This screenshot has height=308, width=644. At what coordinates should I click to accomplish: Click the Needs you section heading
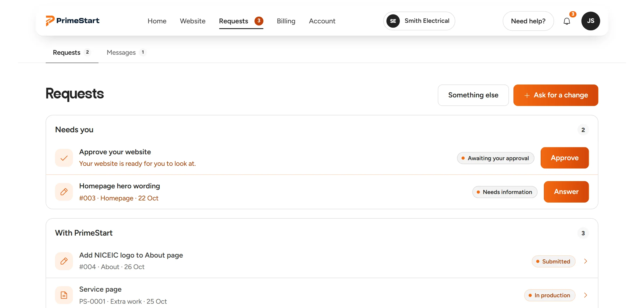click(74, 130)
